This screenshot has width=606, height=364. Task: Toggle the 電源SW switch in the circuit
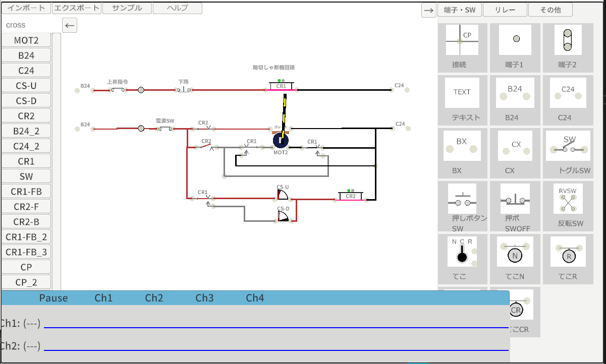164,129
